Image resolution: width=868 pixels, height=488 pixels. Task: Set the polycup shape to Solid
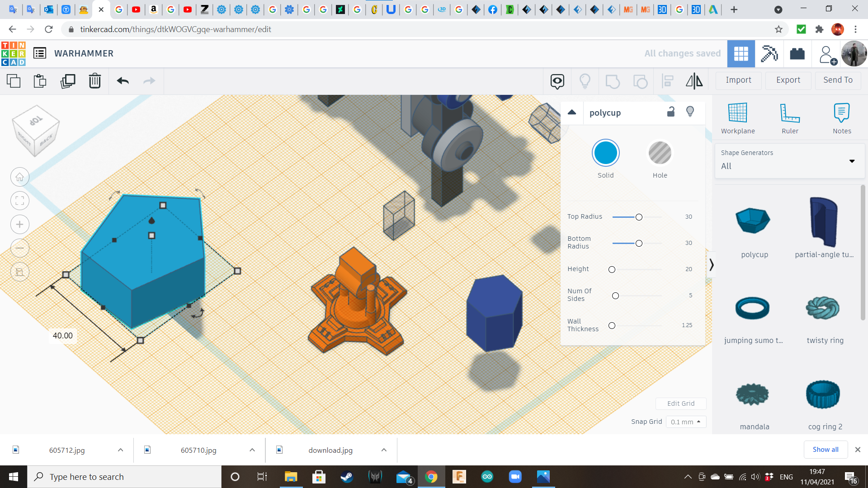[x=605, y=153]
